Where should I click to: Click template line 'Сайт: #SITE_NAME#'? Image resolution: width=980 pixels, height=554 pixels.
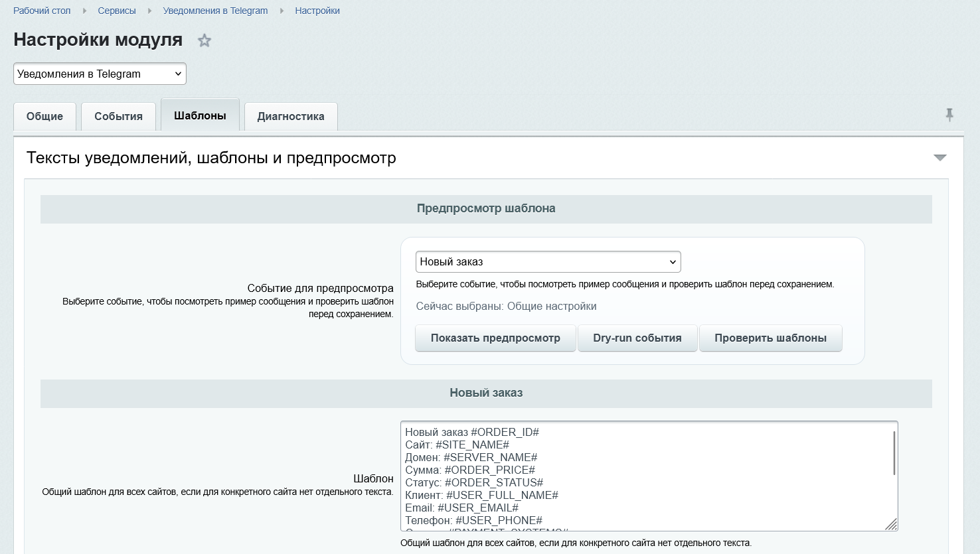pos(457,445)
